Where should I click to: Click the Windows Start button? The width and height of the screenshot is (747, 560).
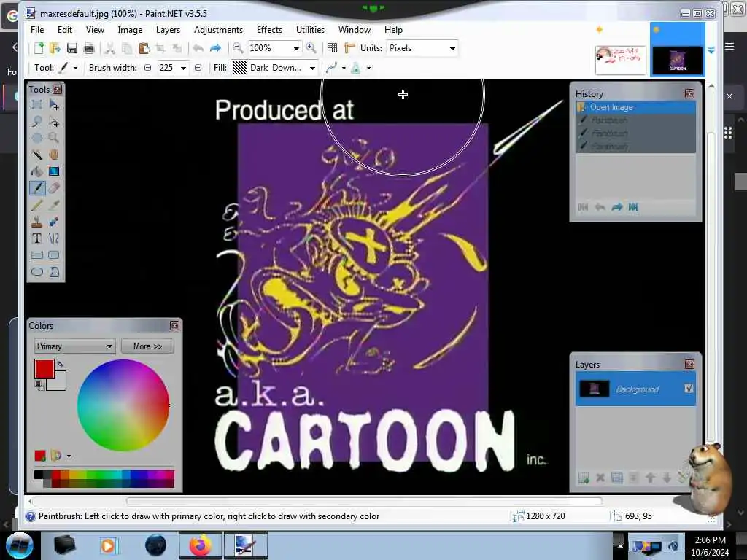tap(19, 545)
